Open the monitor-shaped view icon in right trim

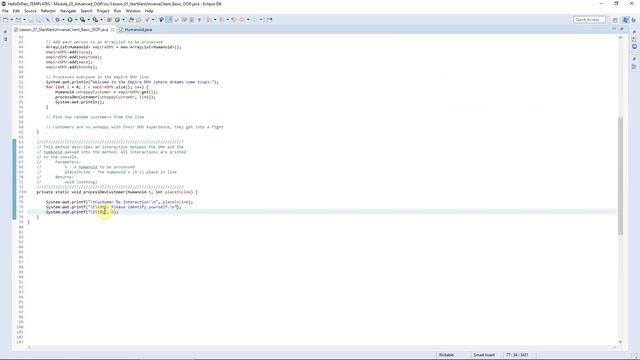[634, 47]
